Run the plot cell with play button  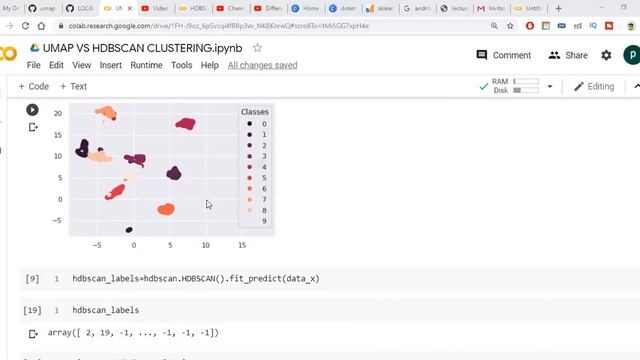pos(32,110)
